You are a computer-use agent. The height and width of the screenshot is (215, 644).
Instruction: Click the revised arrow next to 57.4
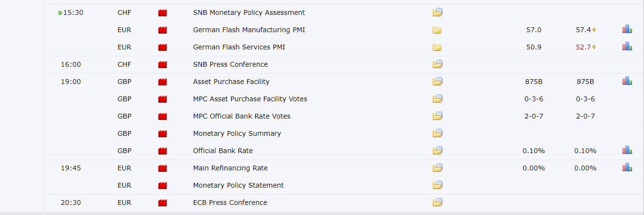tap(594, 30)
